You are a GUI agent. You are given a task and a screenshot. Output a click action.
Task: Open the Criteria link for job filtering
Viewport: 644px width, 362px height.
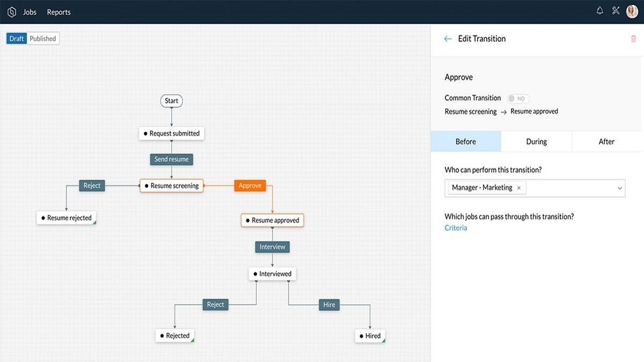[x=455, y=227]
